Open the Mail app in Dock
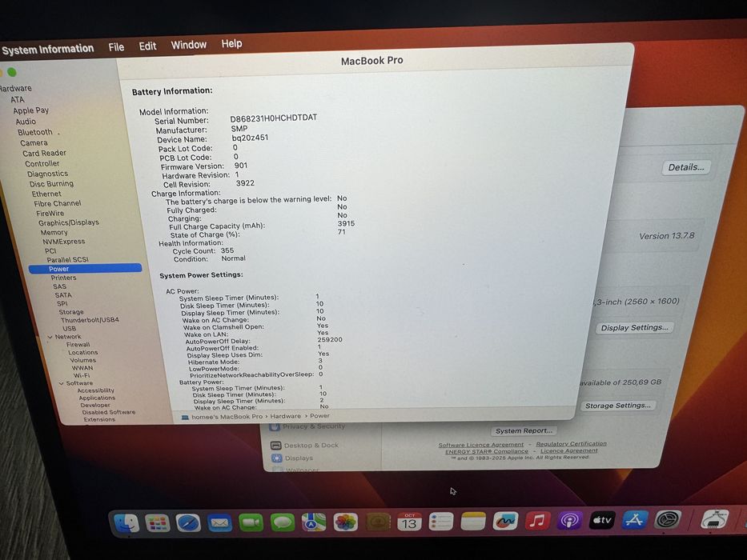Image resolution: width=747 pixels, height=560 pixels. pyautogui.click(x=219, y=523)
